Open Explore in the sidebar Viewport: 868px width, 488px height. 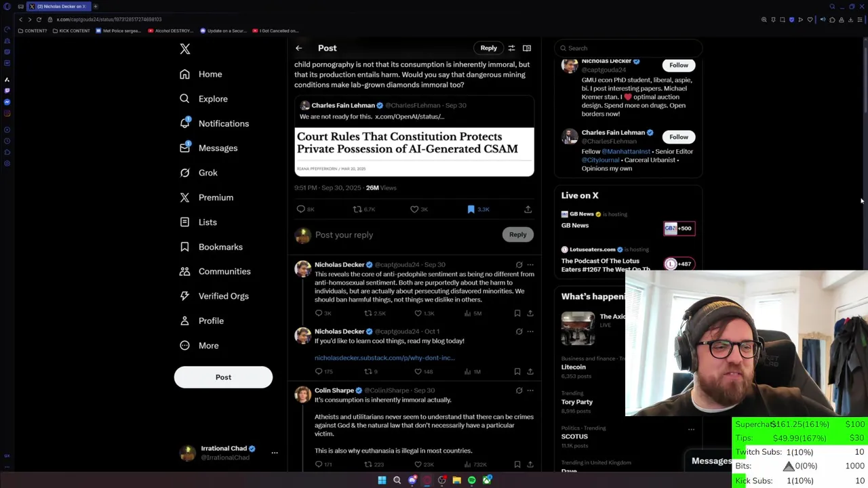click(203, 99)
